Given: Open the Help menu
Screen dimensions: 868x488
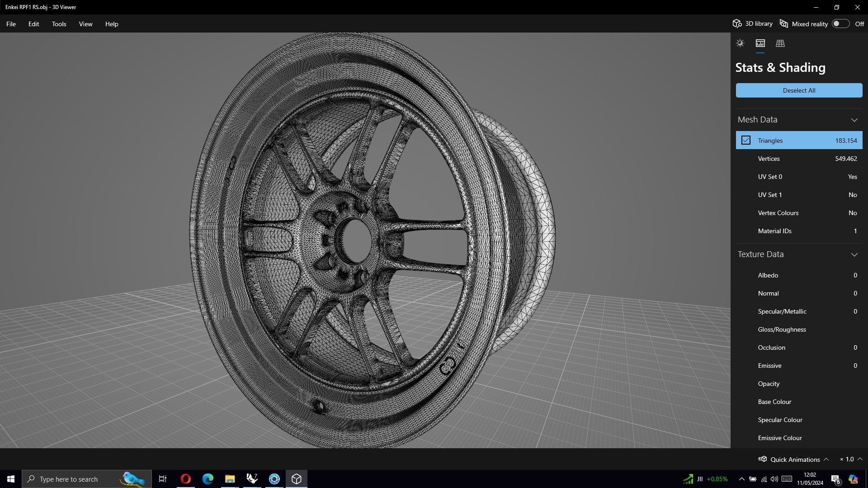Looking at the screenshot, I should point(112,24).
